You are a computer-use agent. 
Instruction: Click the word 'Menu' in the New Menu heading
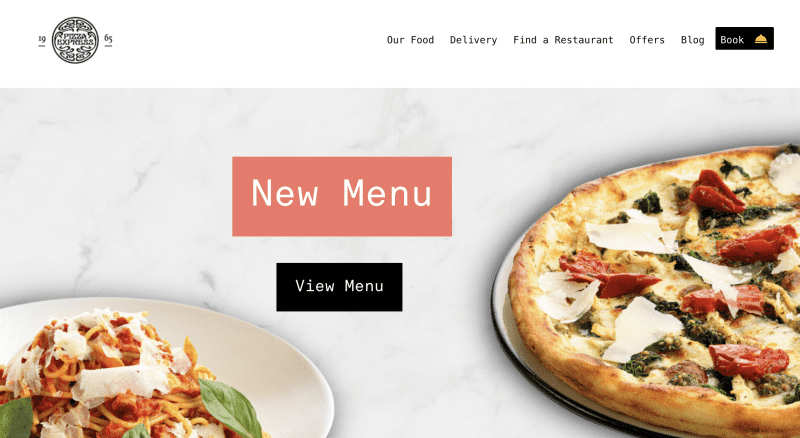click(387, 193)
